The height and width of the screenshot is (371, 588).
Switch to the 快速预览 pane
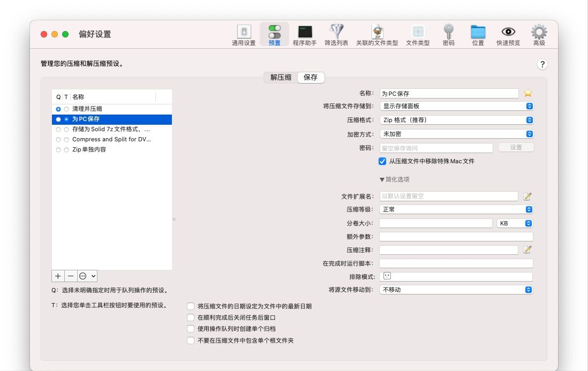[508, 34]
